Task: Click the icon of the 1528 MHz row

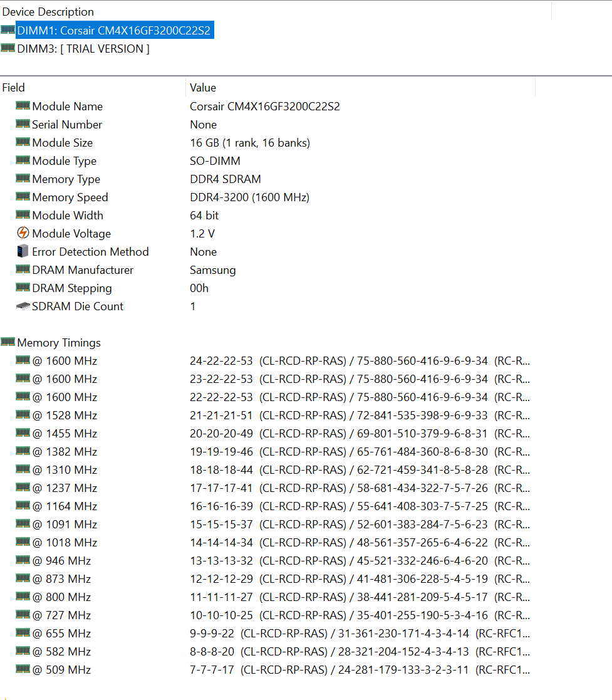Action: [23, 415]
